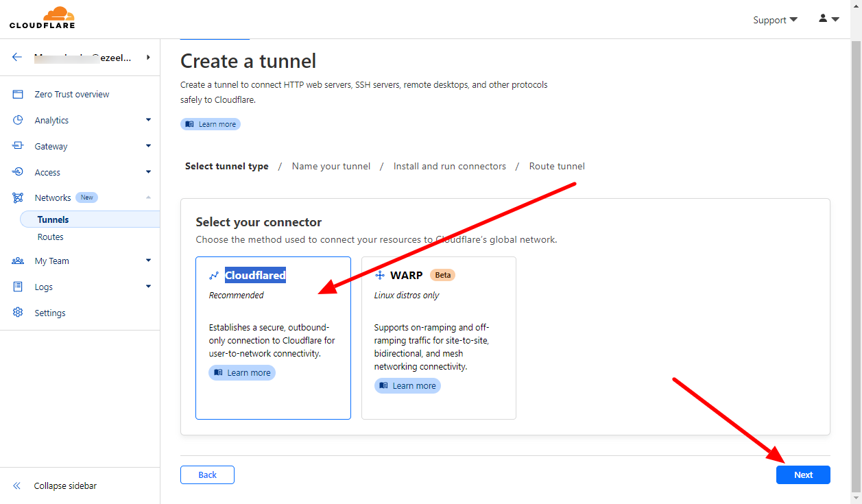Select the WARP connector card

coord(438,337)
